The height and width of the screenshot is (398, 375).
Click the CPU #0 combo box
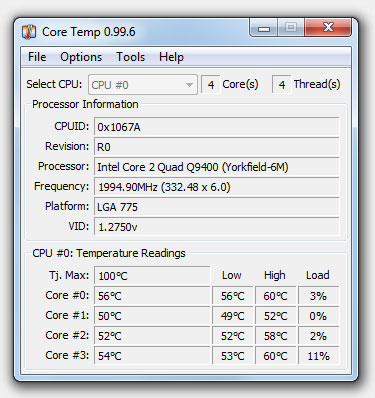tap(143, 85)
